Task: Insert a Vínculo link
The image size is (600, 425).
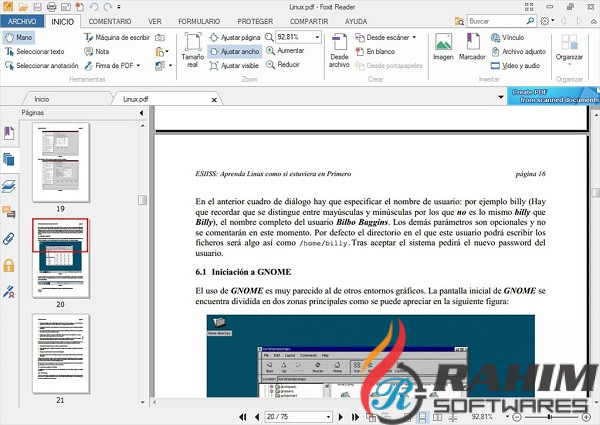Action: pos(507,37)
